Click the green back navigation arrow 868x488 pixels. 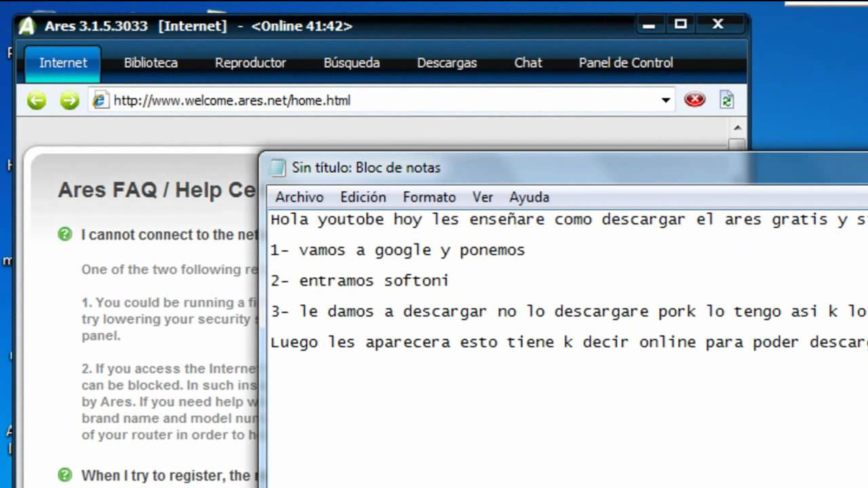coord(35,100)
